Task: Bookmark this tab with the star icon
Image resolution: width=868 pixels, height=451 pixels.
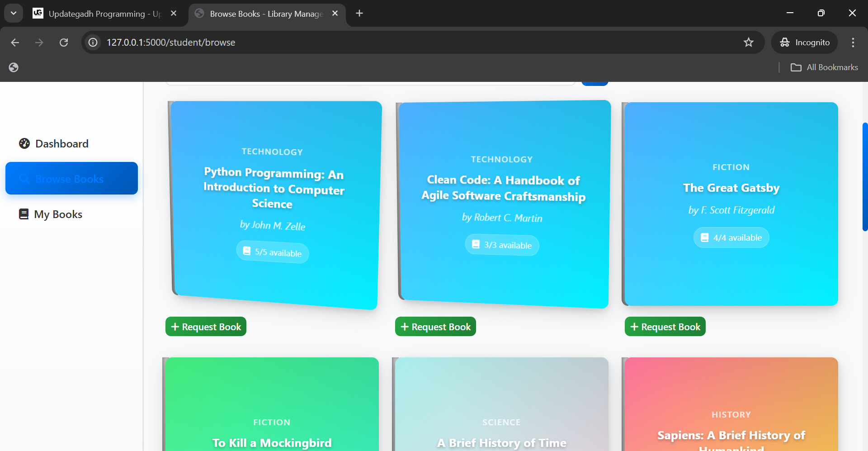Action: (749, 43)
